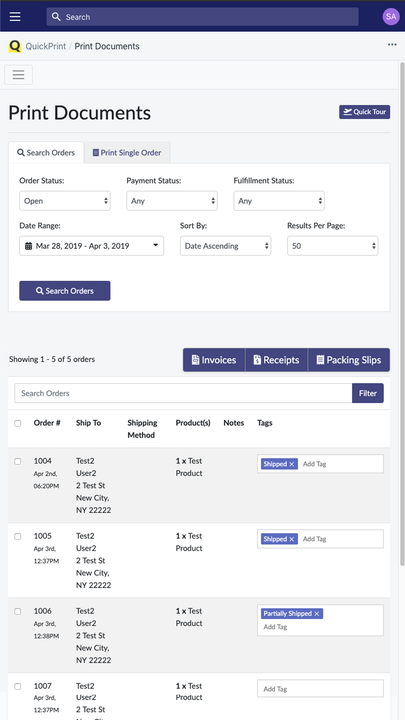Open the QuickPrint breadcrumb link
Image resolution: width=405 pixels, height=720 pixels.
pyautogui.click(x=46, y=46)
